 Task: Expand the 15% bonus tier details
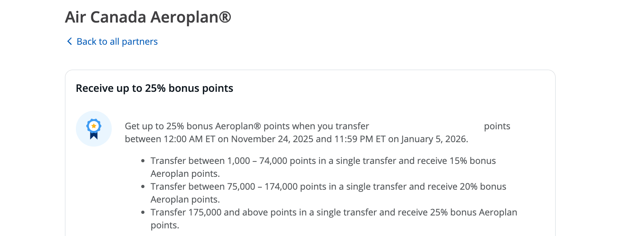[x=323, y=160]
